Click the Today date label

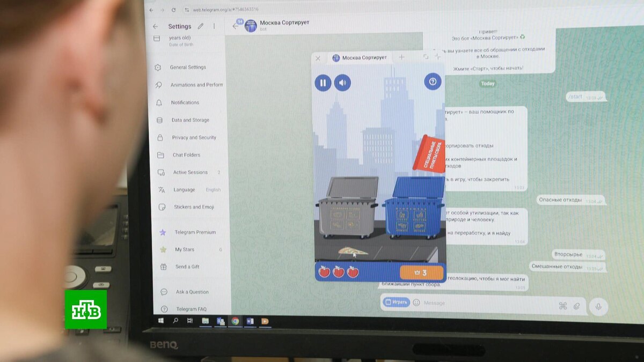click(x=488, y=84)
